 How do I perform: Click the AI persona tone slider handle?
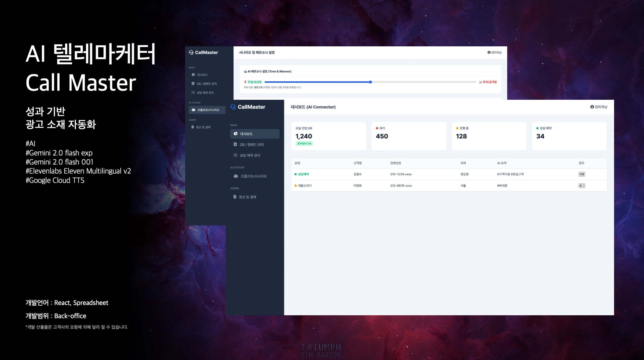click(x=370, y=82)
